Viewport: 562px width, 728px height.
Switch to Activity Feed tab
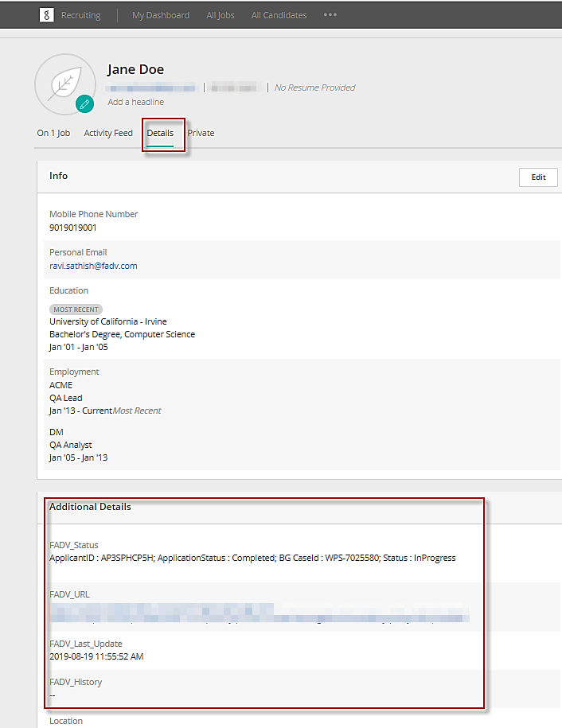tap(108, 133)
